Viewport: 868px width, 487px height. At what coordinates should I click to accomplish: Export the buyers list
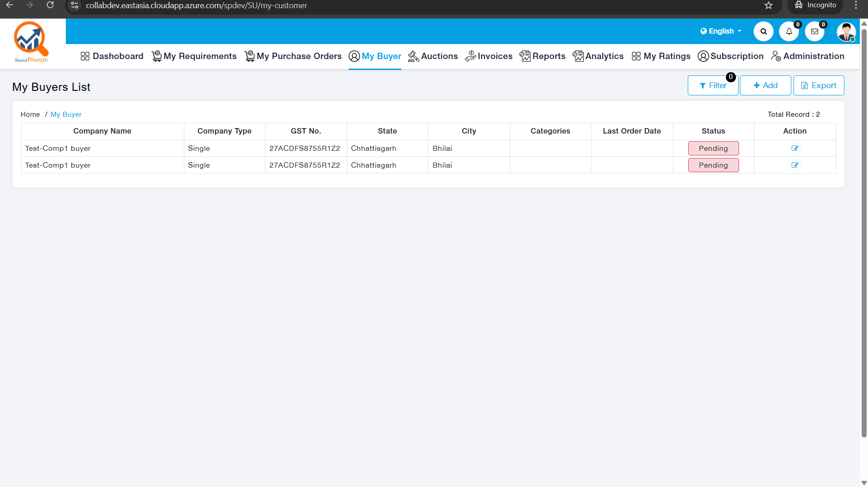[819, 85]
